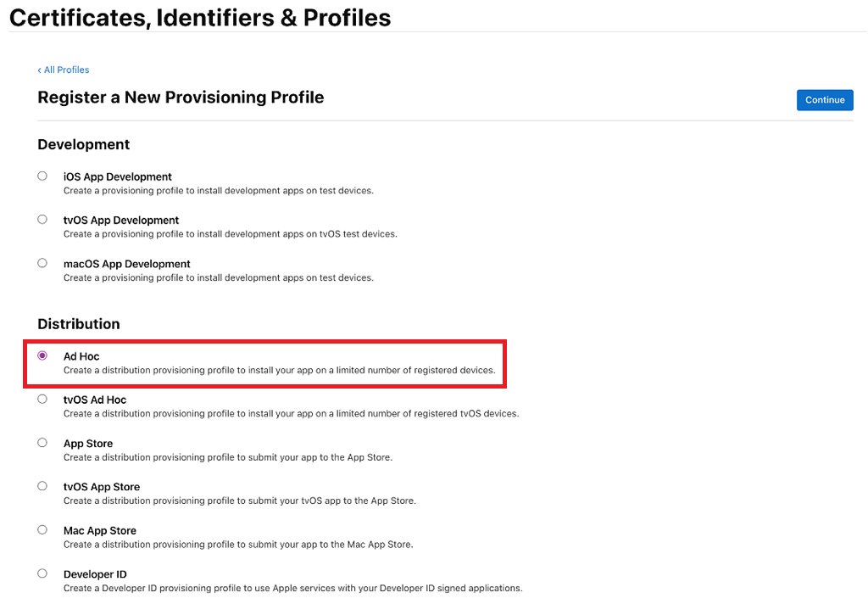The height and width of the screenshot is (604, 868).
Task: Click the macOS App Development label
Action: point(127,264)
